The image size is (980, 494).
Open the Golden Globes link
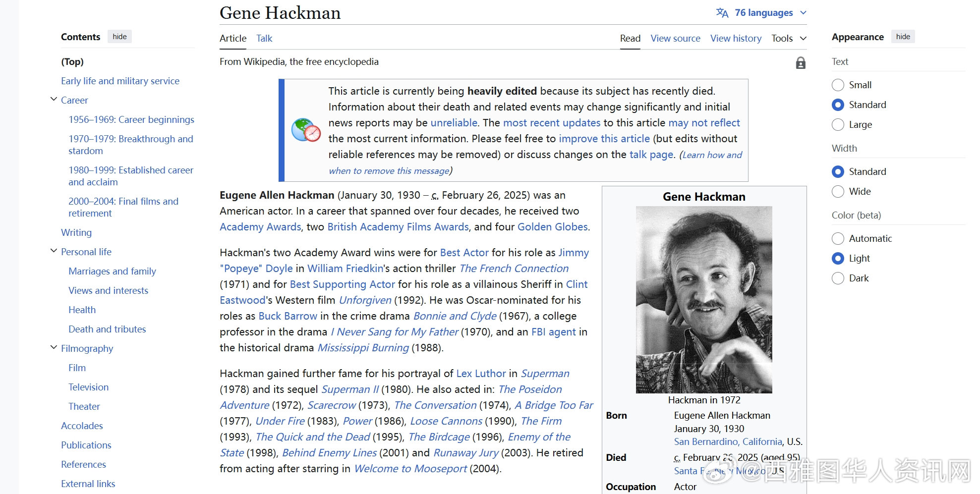552,227
